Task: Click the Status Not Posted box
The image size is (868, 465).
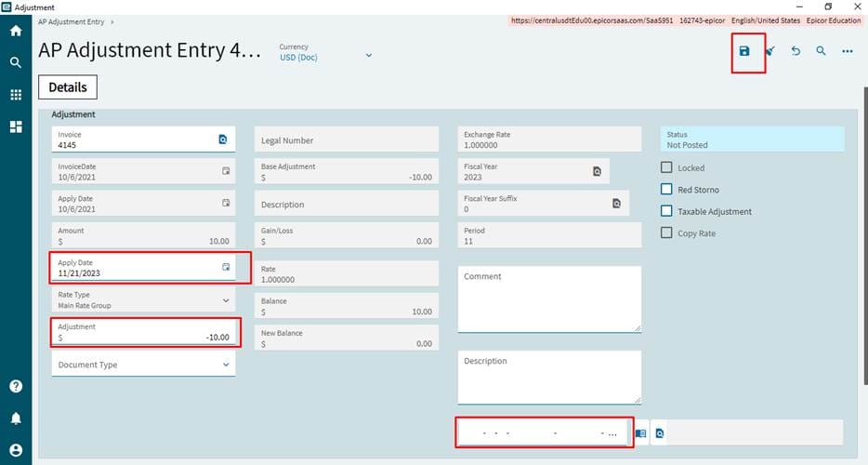Action: point(753,139)
